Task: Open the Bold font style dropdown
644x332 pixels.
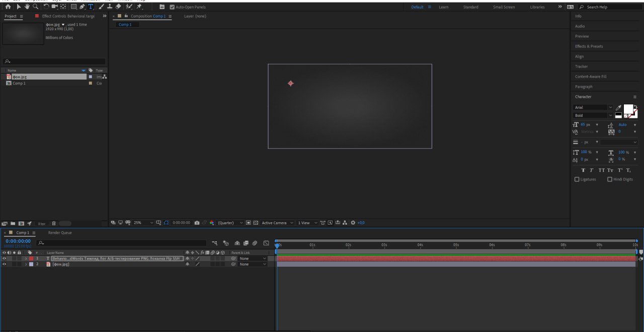Action: click(x=593, y=115)
